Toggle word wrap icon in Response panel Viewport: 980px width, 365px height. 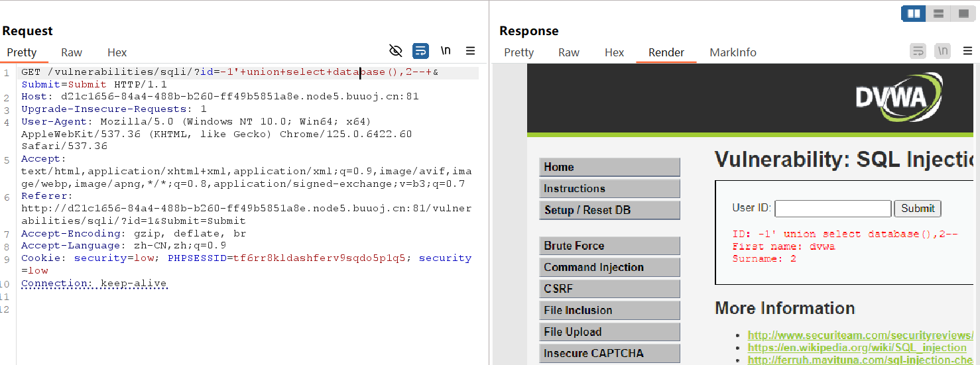click(918, 51)
